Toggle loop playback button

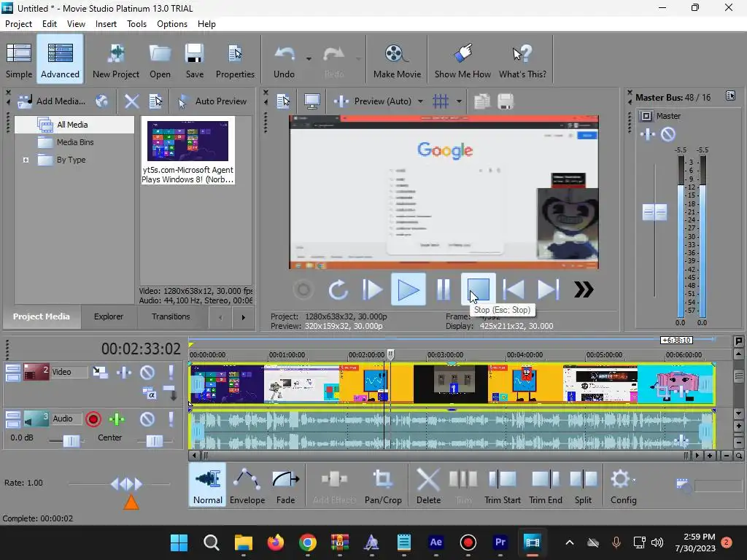(x=338, y=289)
